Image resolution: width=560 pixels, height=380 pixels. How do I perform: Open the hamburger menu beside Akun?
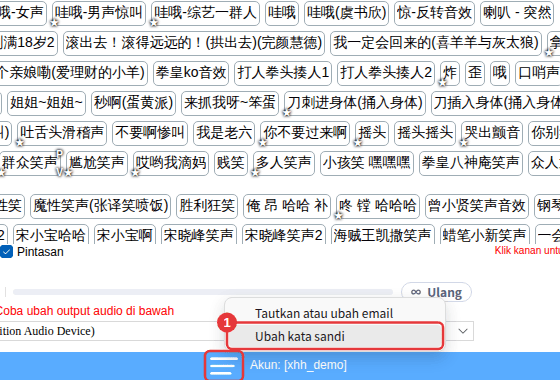pos(224,366)
